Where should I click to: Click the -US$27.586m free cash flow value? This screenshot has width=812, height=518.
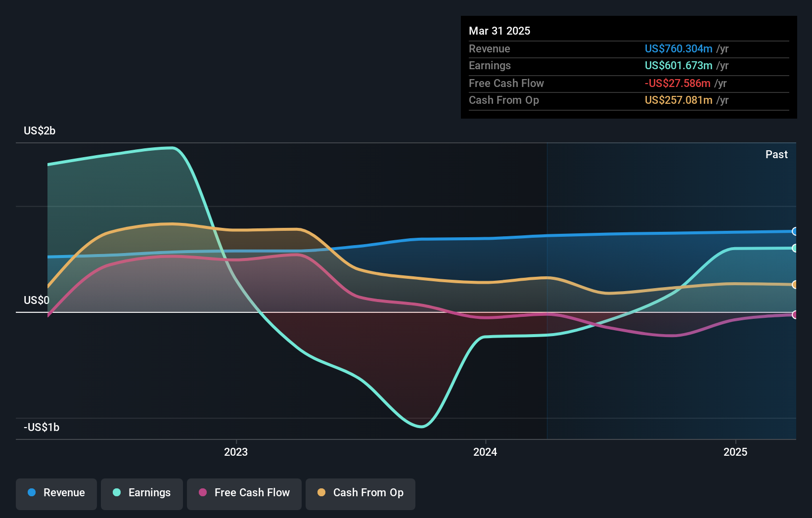pyautogui.click(x=677, y=83)
